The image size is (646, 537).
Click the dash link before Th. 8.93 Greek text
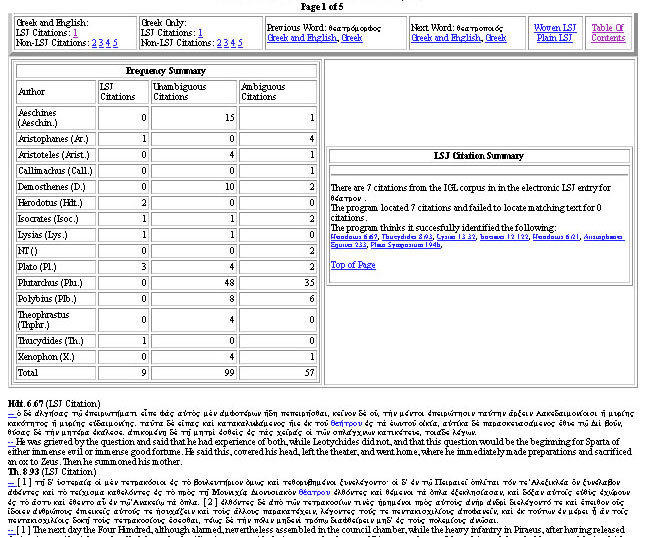coord(12,482)
